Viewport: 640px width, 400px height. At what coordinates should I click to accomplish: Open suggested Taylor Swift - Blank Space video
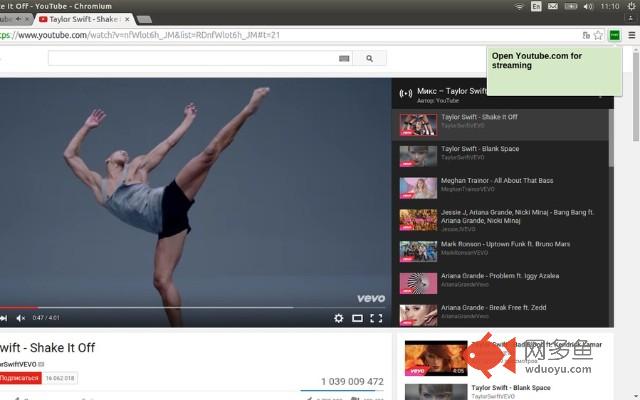click(x=511, y=388)
